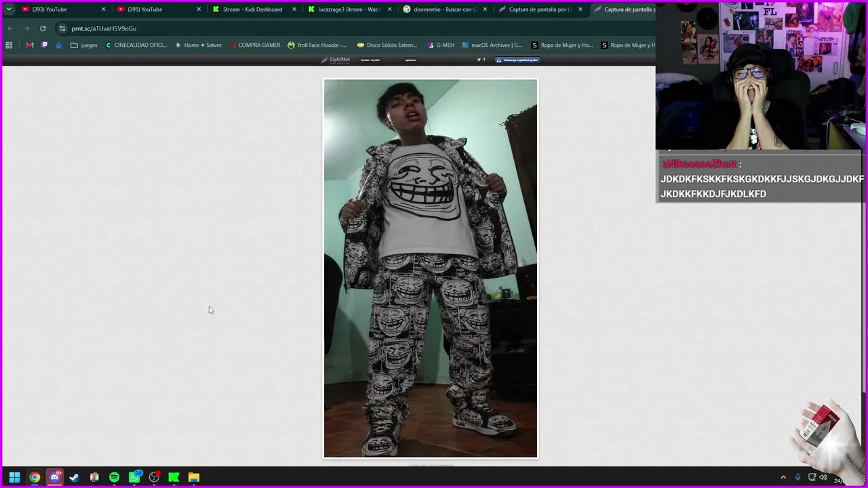Go forward to the next page
Image resolution: width=868 pixels, height=488 pixels.
pyautogui.click(x=26, y=28)
